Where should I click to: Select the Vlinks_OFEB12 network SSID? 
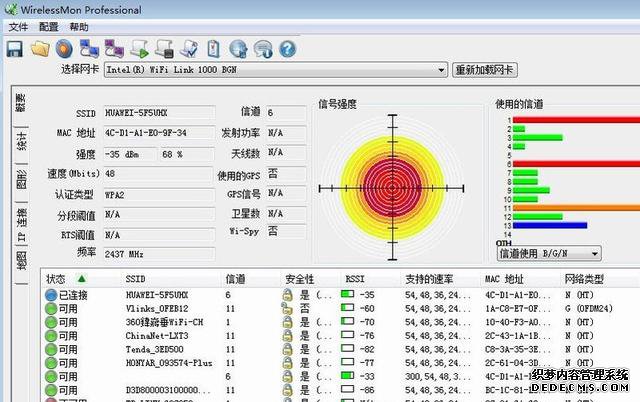[x=157, y=309]
